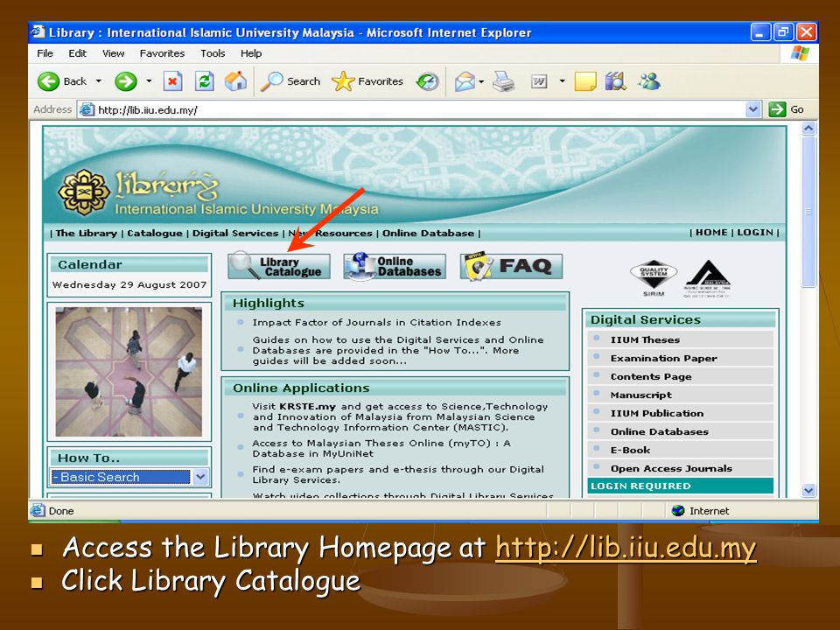
Task: Open Examination Paper link
Action: [x=664, y=358]
